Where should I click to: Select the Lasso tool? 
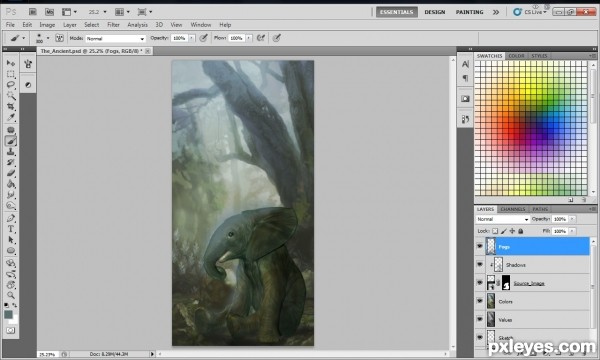(11, 85)
